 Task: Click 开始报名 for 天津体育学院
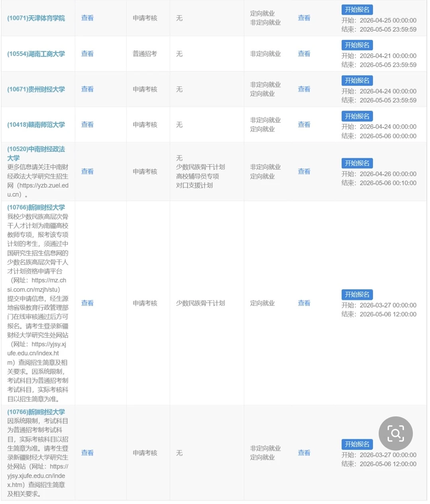[357, 10]
